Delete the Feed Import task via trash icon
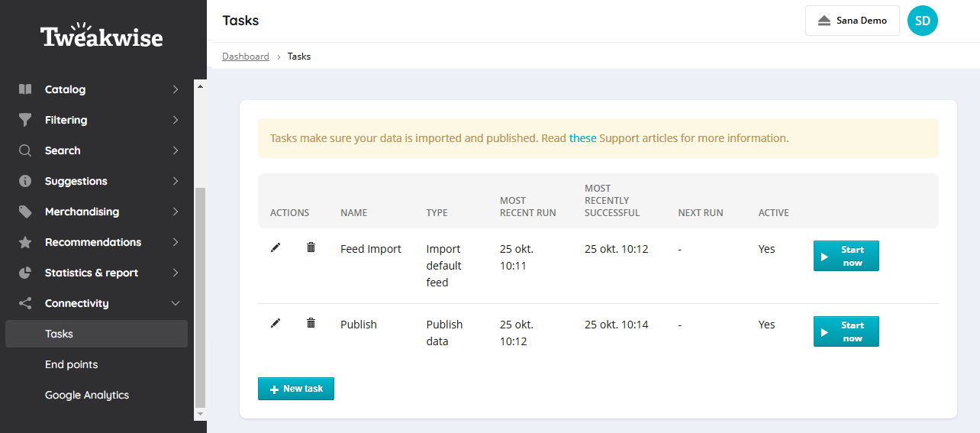The width and height of the screenshot is (980, 433). click(x=311, y=247)
